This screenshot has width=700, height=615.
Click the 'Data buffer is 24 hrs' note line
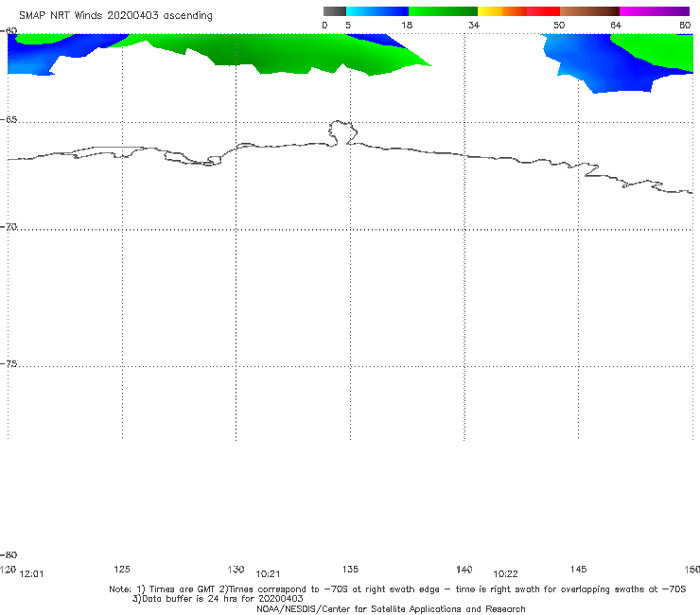218,599
